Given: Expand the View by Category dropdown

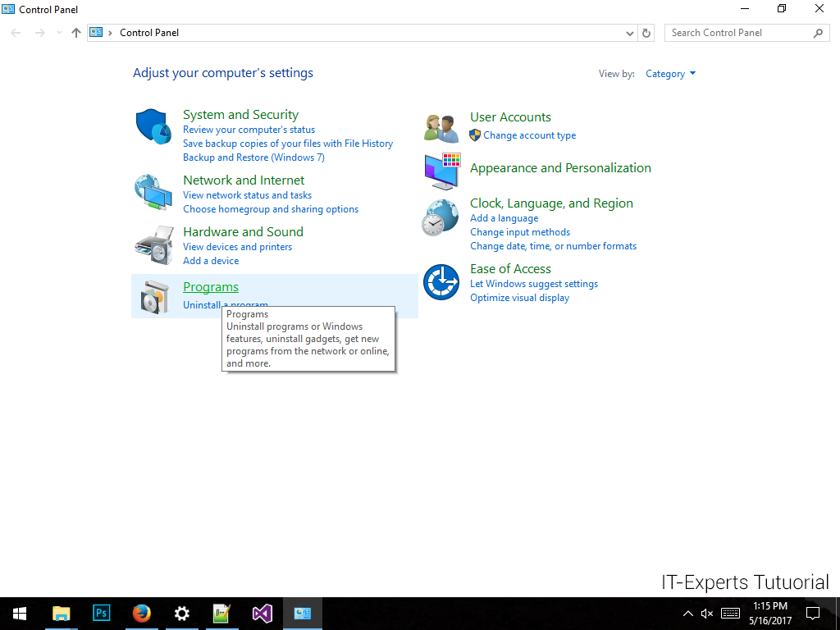Looking at the screenshot, I should 670,74.
